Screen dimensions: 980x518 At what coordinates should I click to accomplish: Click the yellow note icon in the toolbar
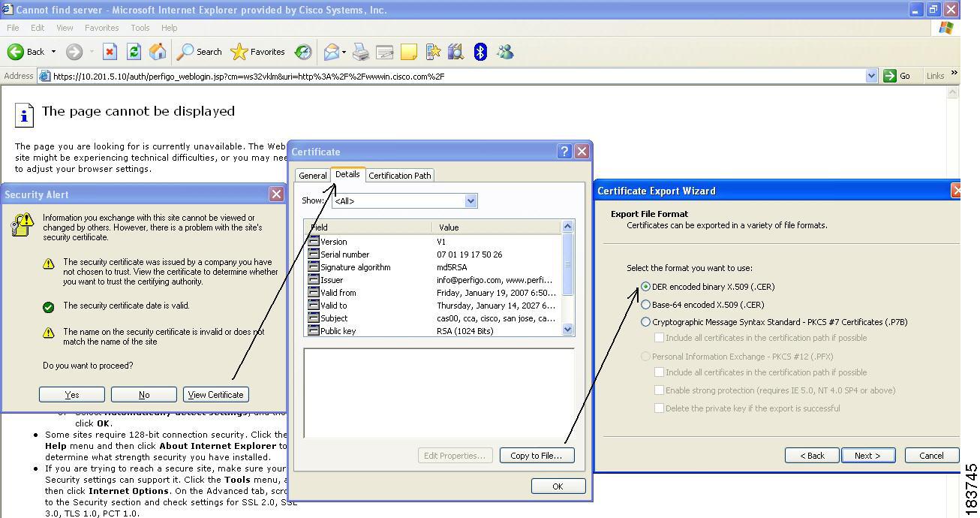[x=409, y=52]
